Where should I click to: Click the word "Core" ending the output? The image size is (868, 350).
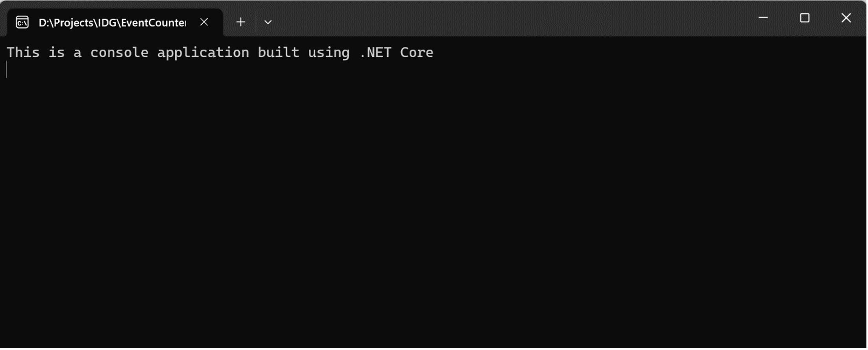tap(417, 52)
